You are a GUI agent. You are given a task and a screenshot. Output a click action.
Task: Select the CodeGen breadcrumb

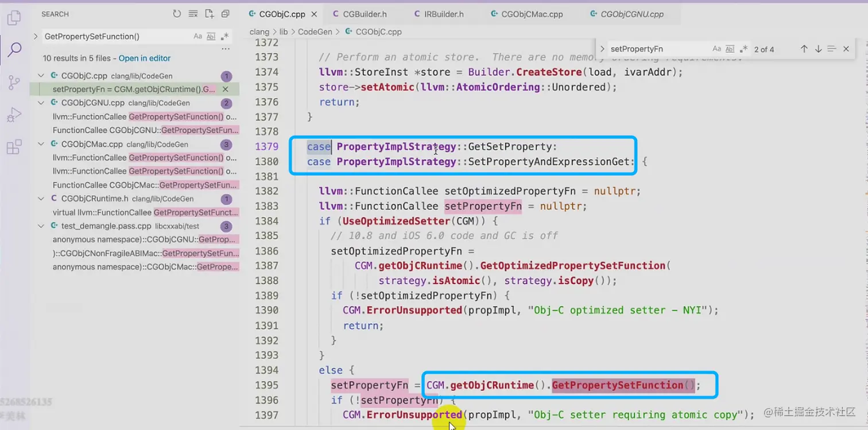point(315,32)
